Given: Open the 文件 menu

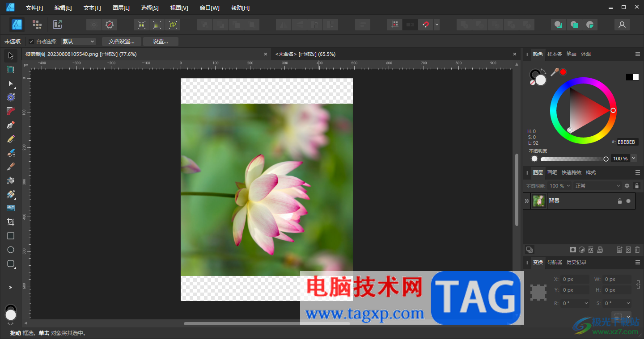Looking at the screenshot, I should coord(34,8).
